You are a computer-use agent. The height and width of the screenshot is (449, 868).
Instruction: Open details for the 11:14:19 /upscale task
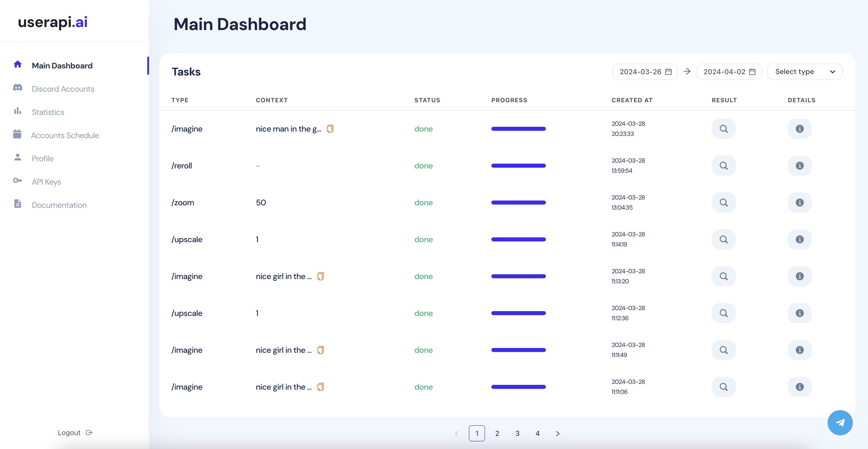[799, 239]
